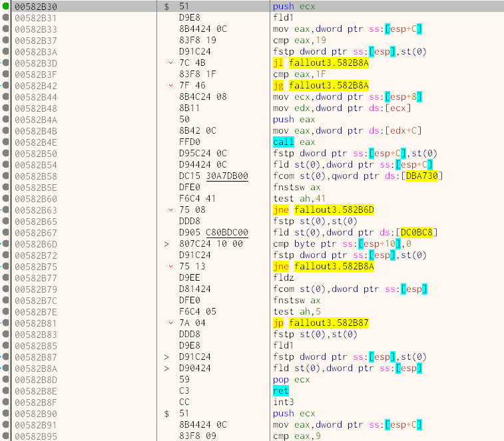Image resolution: width=504 pixels, height=441 pixels.
Task: Click the jump target > marker at 00582B8A
Action: point(166,368)
